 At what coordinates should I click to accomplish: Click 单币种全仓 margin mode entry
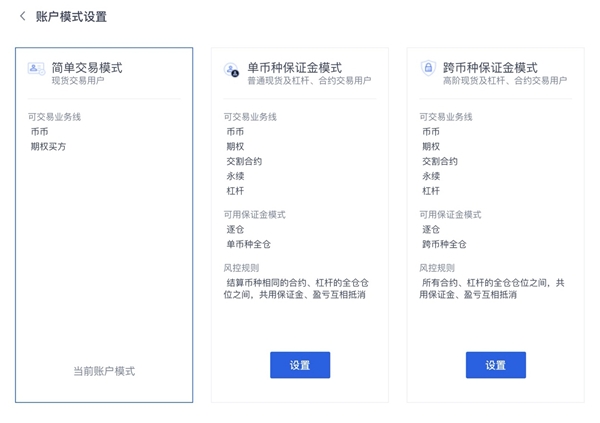[248, 244]
